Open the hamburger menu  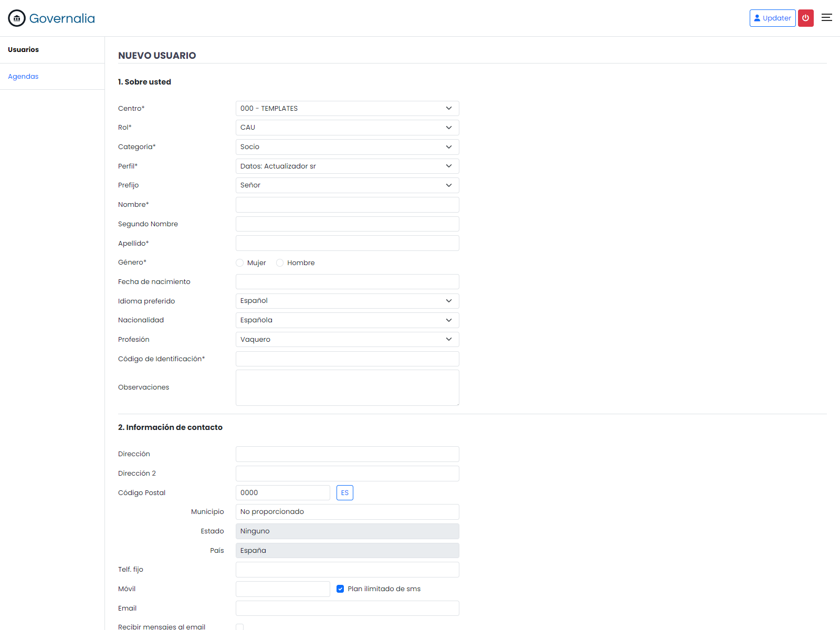[826, 17]
